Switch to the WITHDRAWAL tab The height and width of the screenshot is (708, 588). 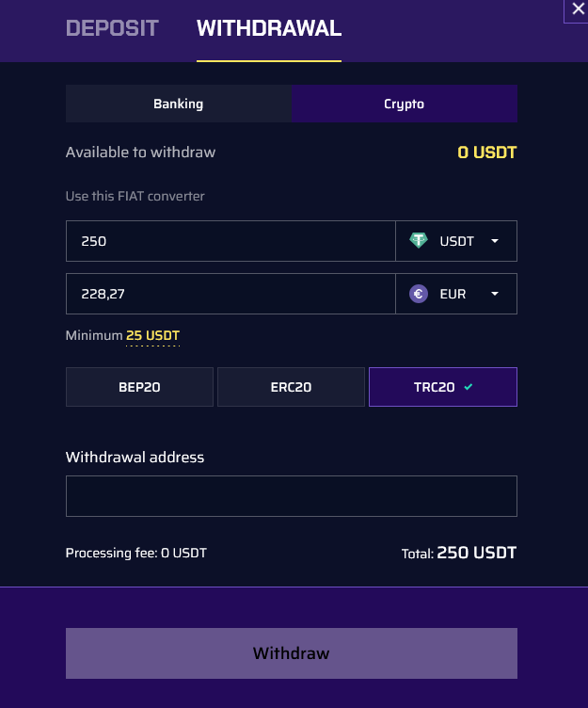click(269, 28)
